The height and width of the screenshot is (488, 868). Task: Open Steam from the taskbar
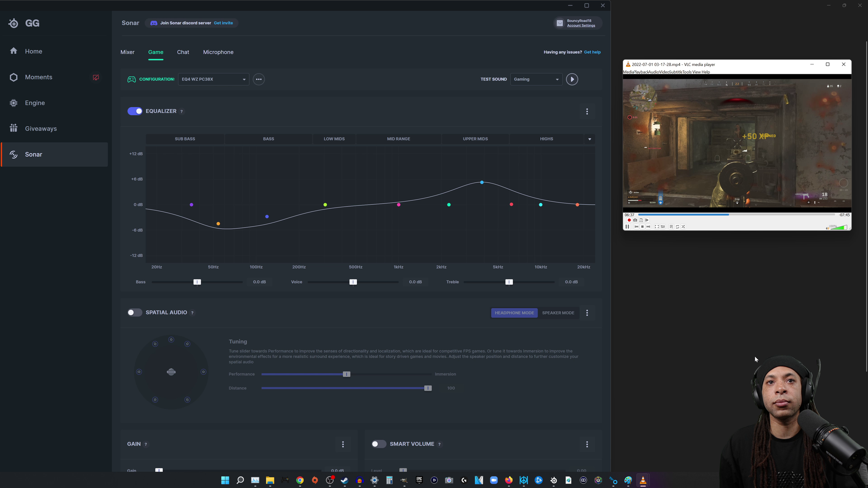[x=344, y=480]
